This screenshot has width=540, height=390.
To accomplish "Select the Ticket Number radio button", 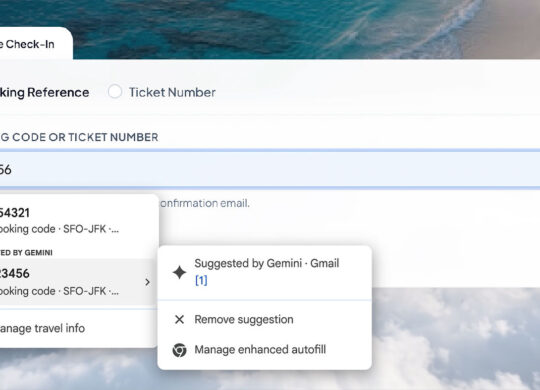I will point(115,92).
